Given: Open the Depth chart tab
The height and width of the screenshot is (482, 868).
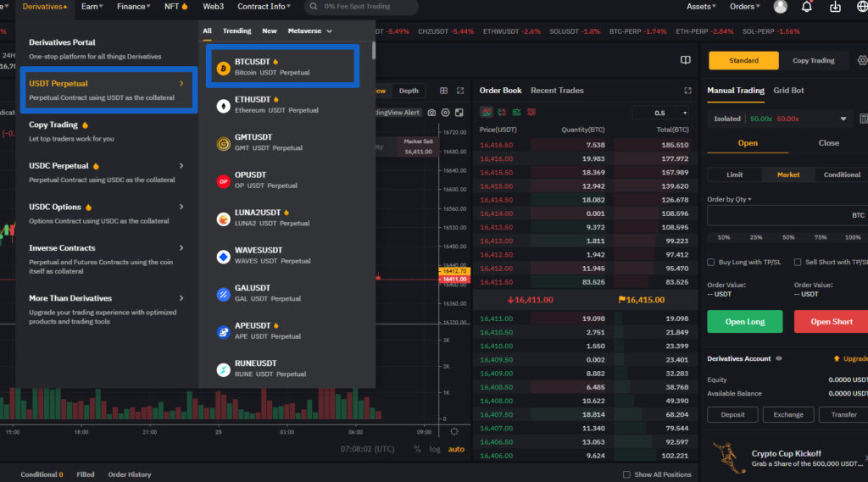Looking at the screenshot, I should (x=409, y=91).
